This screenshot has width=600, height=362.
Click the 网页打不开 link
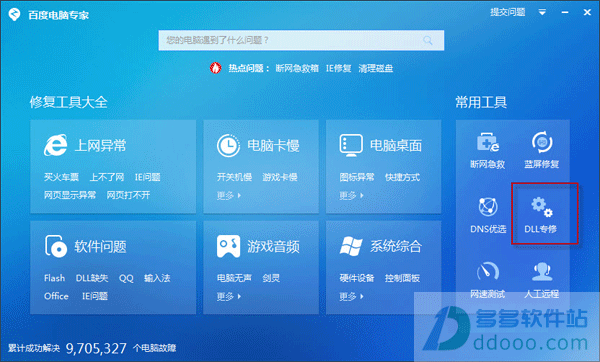pyautogui.click(x=128, y=195)
